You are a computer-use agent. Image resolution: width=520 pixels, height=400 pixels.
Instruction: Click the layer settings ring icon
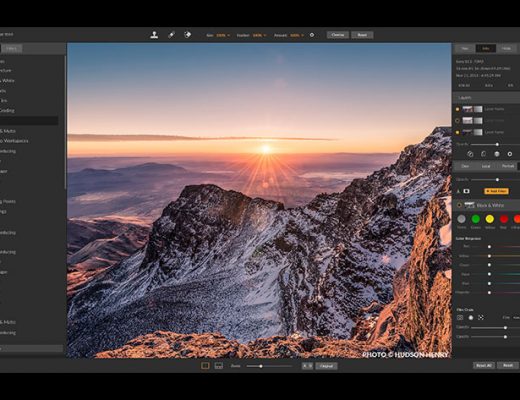(x=510, y=154)
